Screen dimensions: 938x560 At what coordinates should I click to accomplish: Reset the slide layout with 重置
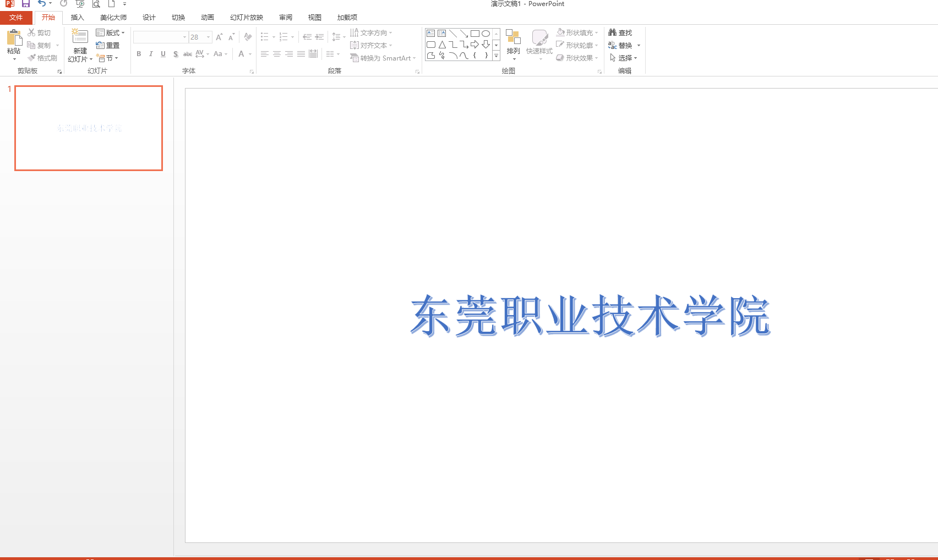(108, 45)
